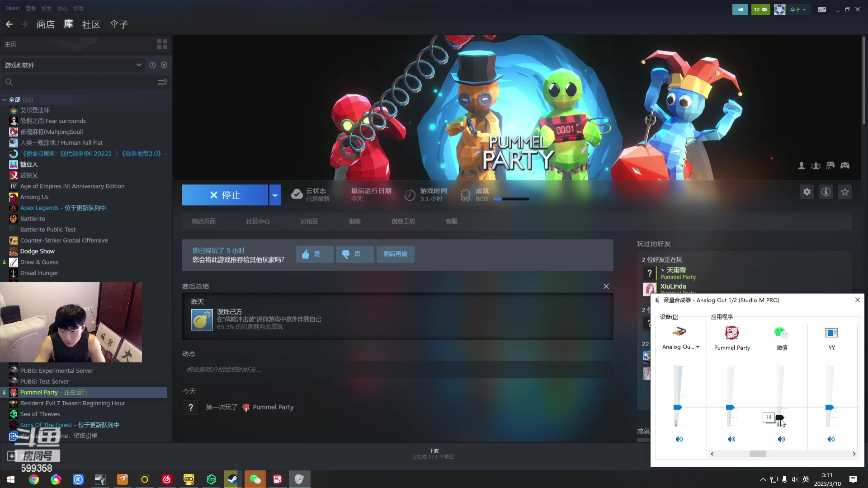Viewport: 868px width, 488px height.
Task: Click the achievements badge icon
Action: (466, 195)
